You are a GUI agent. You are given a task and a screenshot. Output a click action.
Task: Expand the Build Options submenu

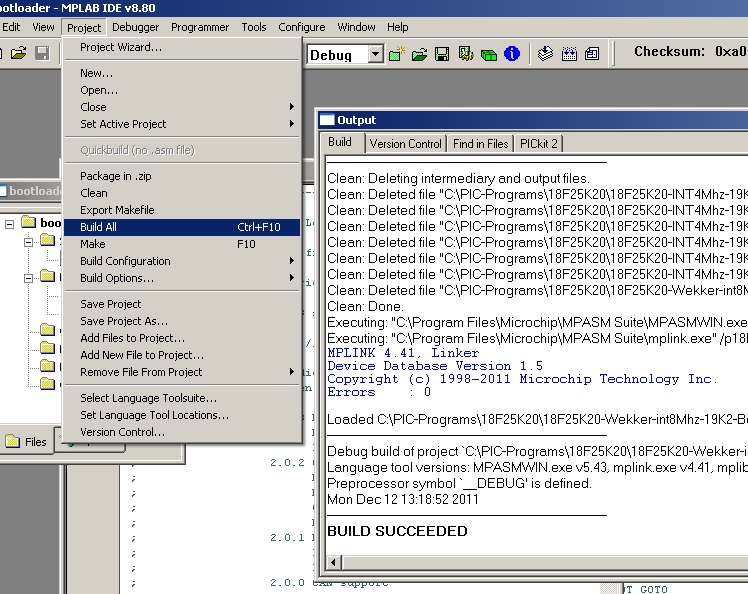tap(182, 278)
